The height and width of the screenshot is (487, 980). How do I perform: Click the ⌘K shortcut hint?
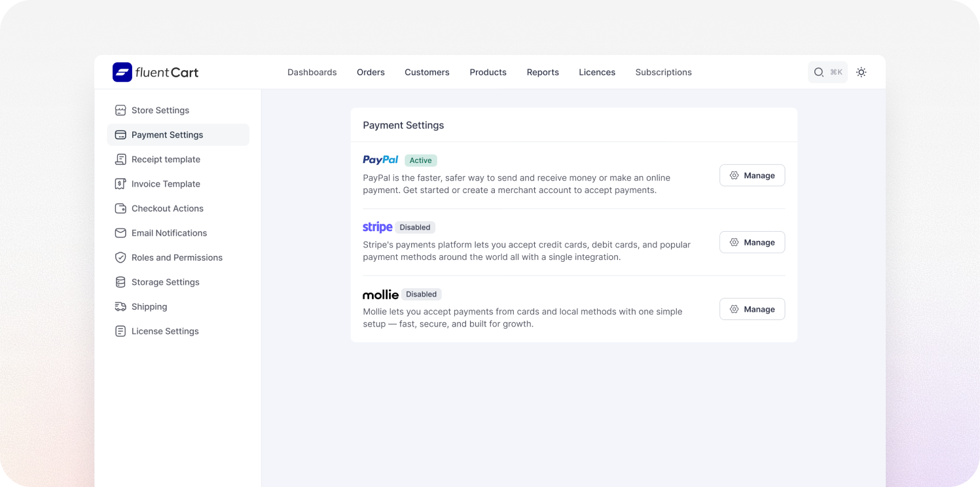click(836, 73)
